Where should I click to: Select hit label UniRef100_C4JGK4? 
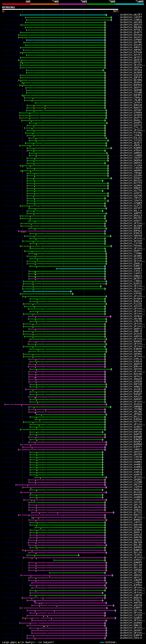click(x=131, y=165)
